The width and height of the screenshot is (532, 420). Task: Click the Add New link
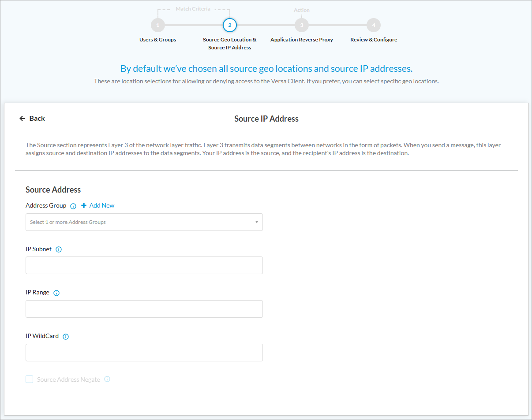pyautogui.click(x=102, y=205)
